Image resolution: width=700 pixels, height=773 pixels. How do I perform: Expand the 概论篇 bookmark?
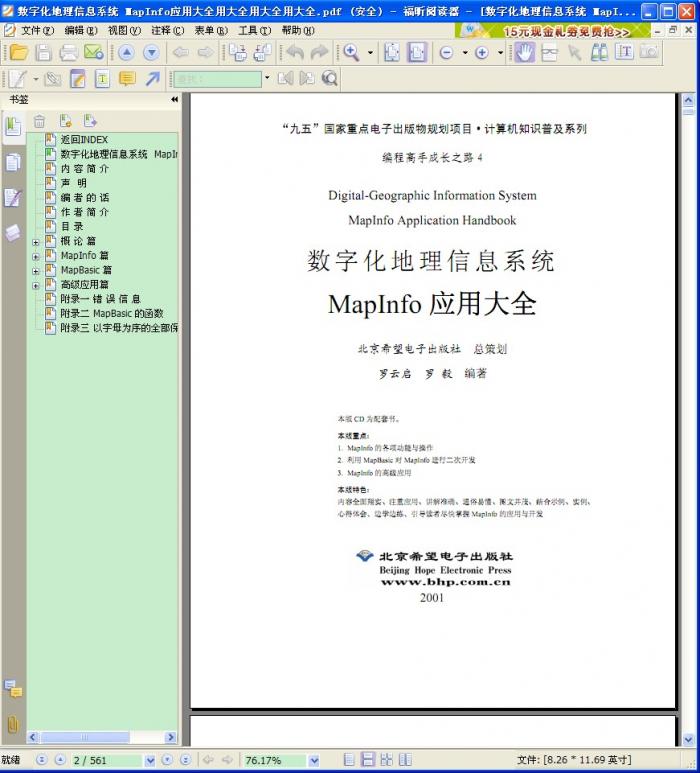[x=36, y=242]
